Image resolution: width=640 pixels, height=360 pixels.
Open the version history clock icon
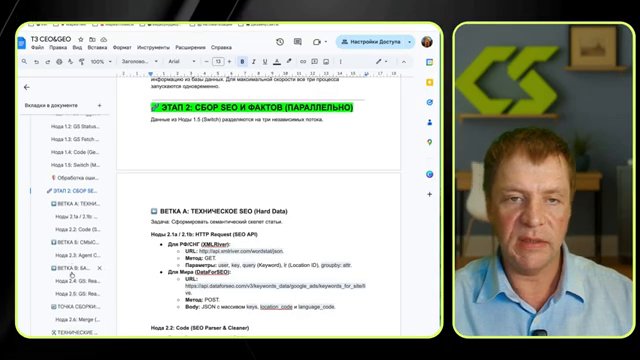point(280,42)
